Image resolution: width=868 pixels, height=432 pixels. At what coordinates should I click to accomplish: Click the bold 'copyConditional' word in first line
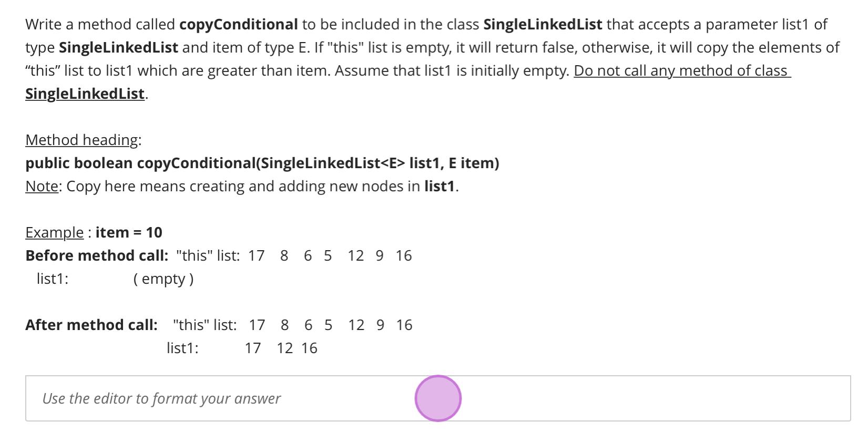pos(239,24)
